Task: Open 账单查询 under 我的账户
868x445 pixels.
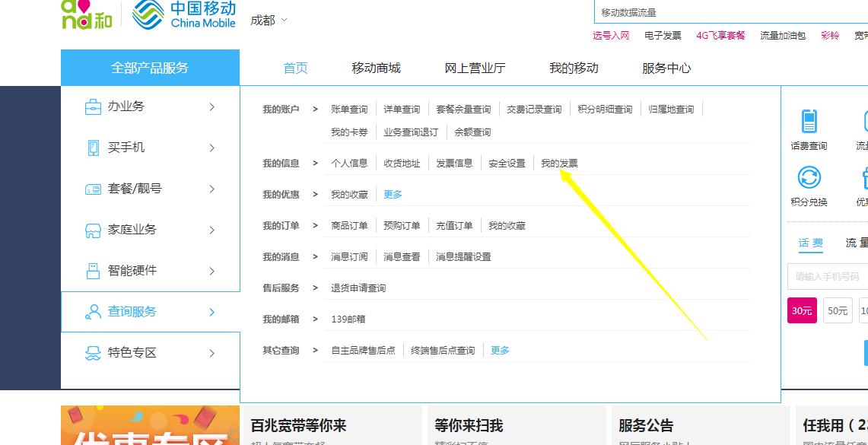Action: tap(349, 110)
